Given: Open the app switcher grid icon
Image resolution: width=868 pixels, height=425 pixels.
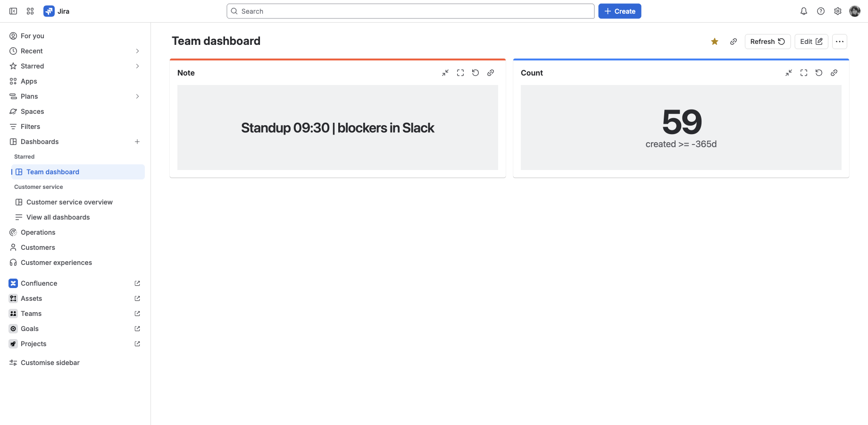Looking at the screenshot, I should [x=30, y=11].
